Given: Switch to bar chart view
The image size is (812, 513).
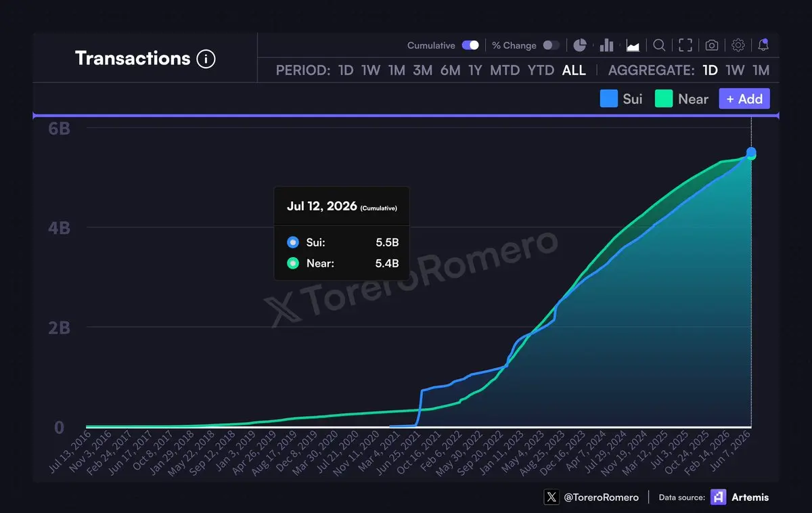Looking at the screenshot, I should [x=606, y=45].
